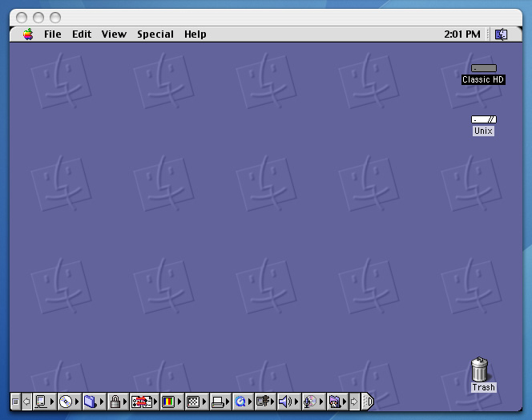Open the monitor color depth module
This screenshot has height=420, width=532.
(x=168, y=402)
